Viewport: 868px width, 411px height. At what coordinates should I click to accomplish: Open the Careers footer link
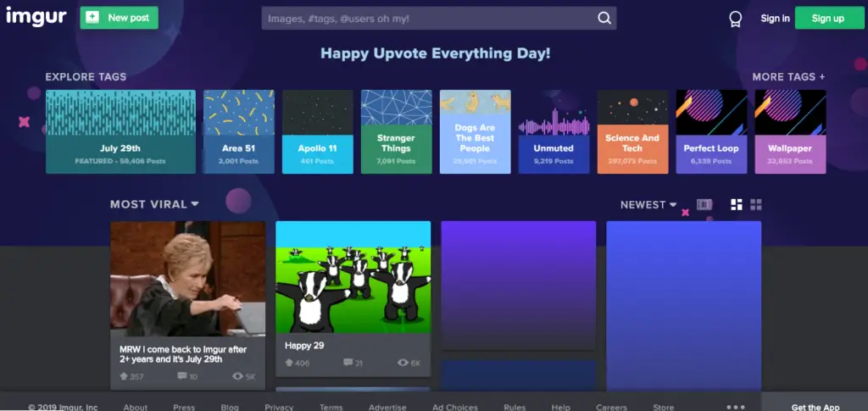611,407
